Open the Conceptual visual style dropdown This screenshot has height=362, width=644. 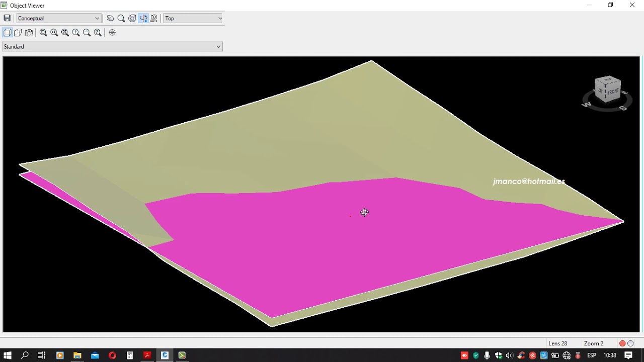click(59, 18)
